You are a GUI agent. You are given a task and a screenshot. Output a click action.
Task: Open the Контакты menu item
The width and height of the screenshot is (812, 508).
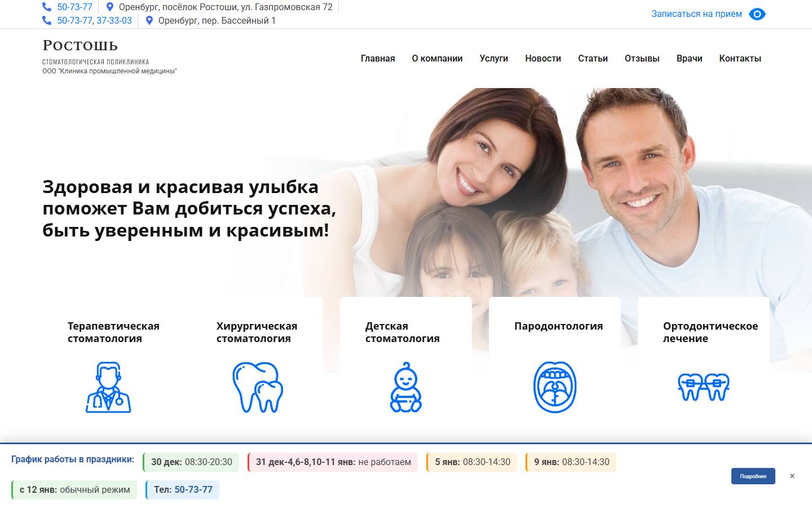(x=740, y=59)
